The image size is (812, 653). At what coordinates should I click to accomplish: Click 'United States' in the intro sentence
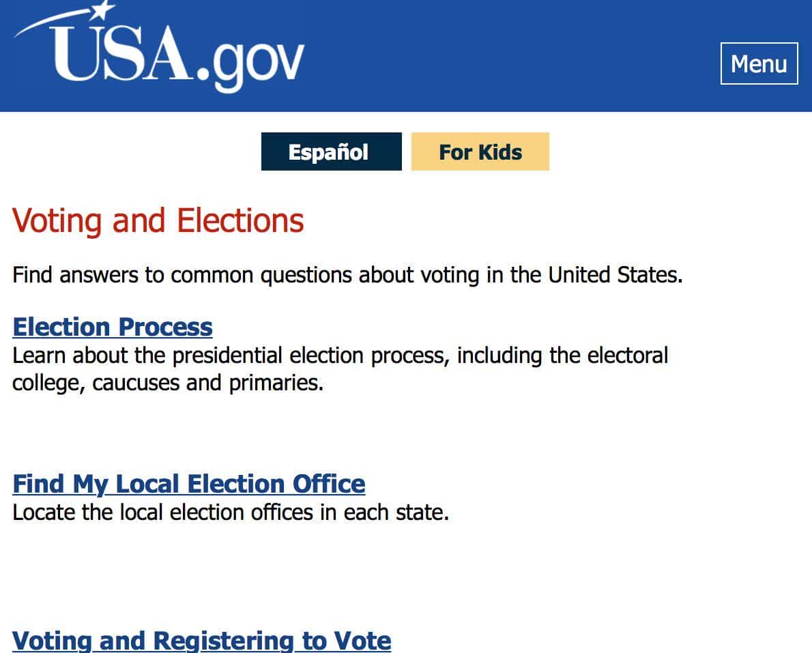613,276
